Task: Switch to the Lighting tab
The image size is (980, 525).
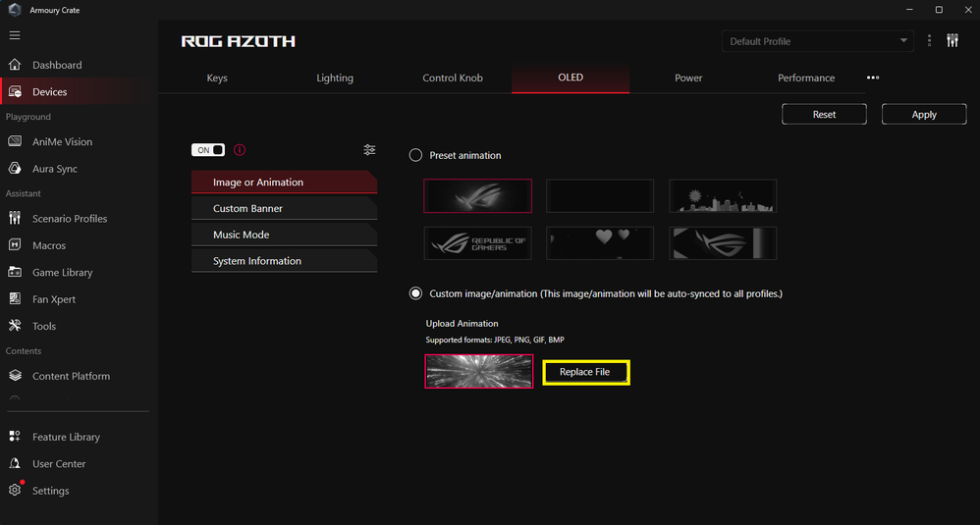Action: tap(335, 78)
